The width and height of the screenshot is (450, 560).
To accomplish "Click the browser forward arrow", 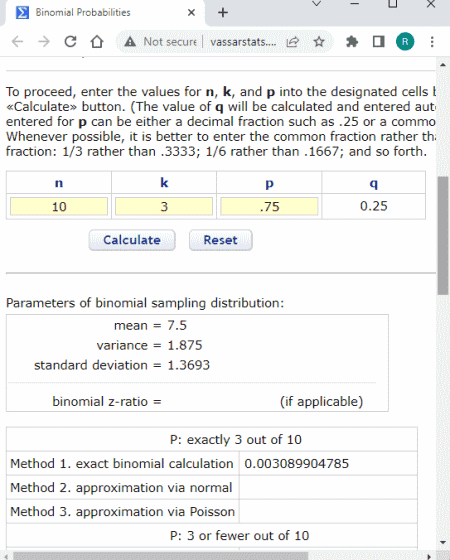I will [44, 42].
